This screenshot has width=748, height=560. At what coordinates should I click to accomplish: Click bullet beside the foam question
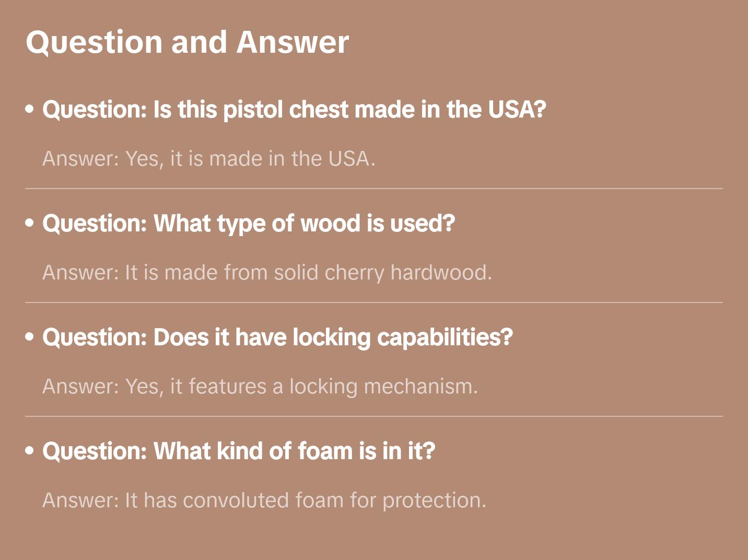30,451
